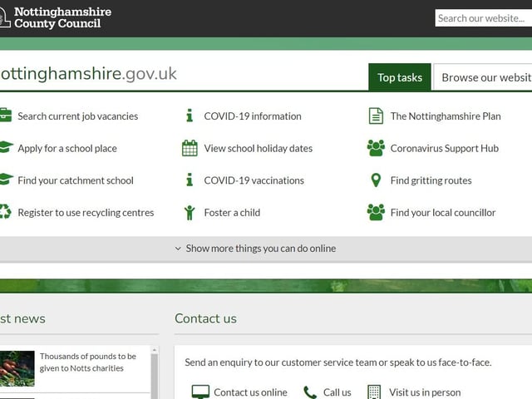Open Contact us online link
The image size is (532, 399).
(x=250, y=392)
